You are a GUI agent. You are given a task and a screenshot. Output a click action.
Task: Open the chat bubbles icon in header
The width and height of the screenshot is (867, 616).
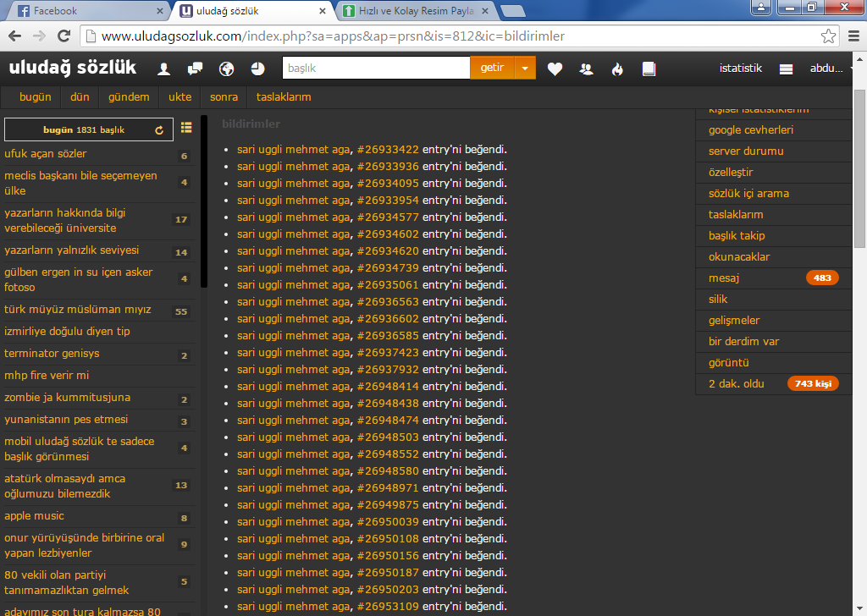(x=195, y=69)
